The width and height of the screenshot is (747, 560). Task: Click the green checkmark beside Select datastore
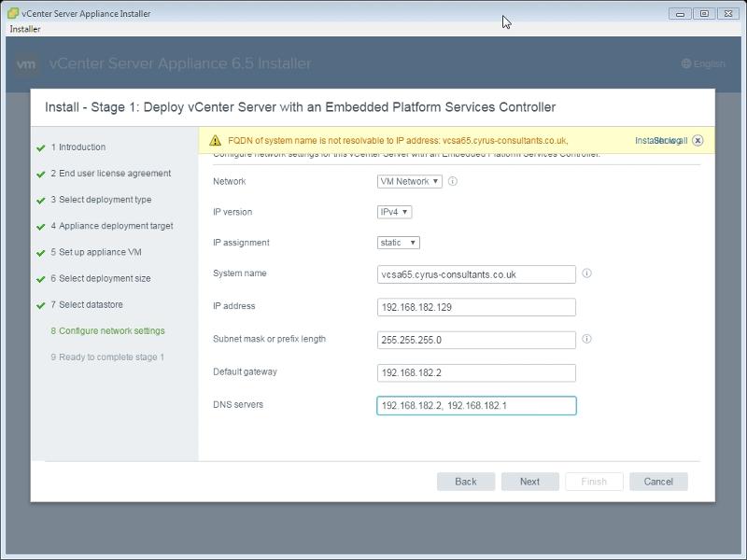click(x=41, y=305)
